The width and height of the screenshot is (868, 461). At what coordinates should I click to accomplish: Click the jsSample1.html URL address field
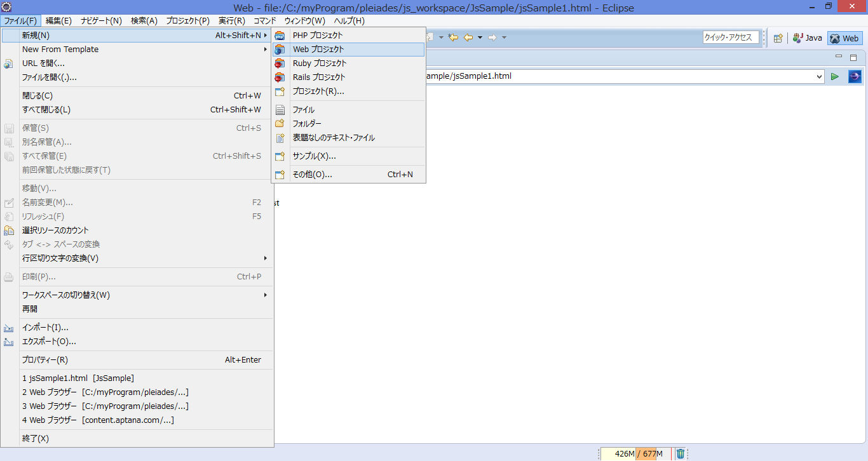[x=625, y=76]
